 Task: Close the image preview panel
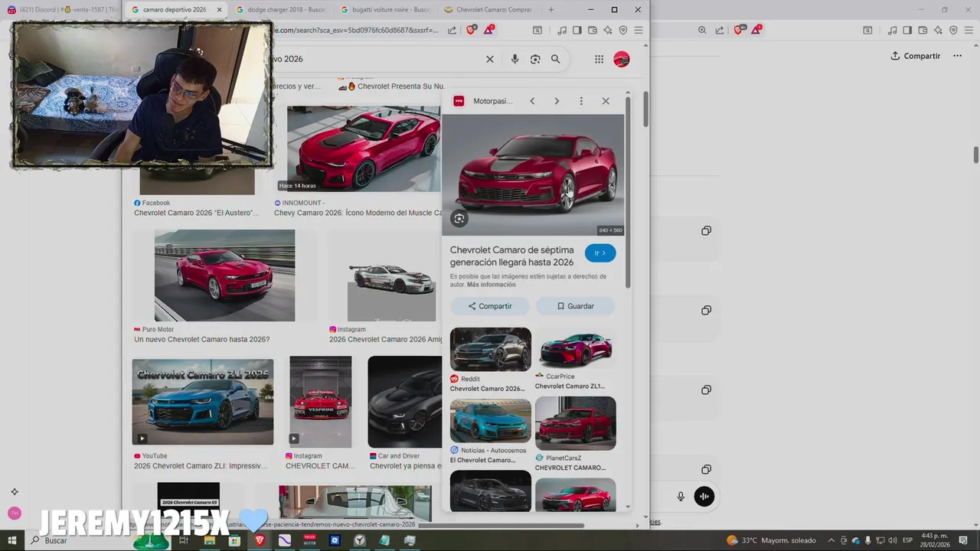(606, 101)
